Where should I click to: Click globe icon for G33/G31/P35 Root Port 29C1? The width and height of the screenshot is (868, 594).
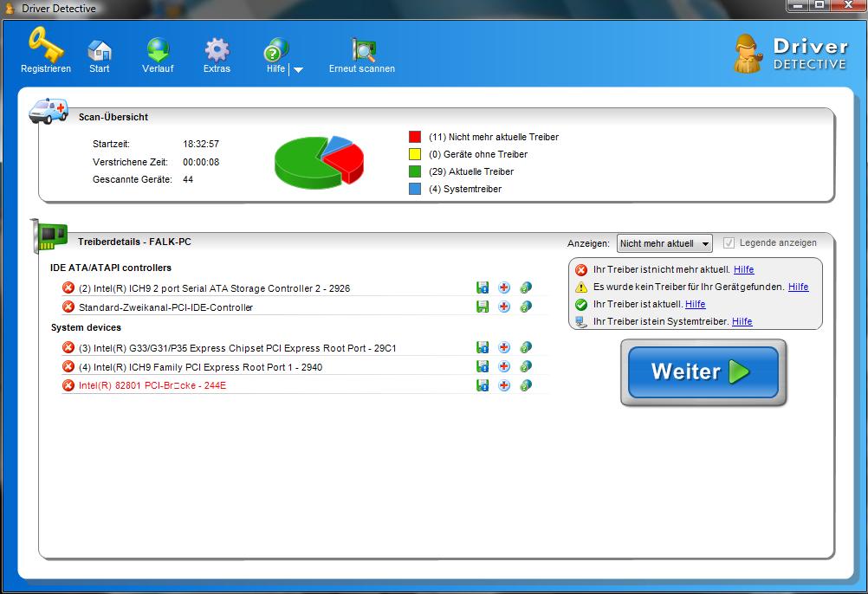(x=526, y=347)
